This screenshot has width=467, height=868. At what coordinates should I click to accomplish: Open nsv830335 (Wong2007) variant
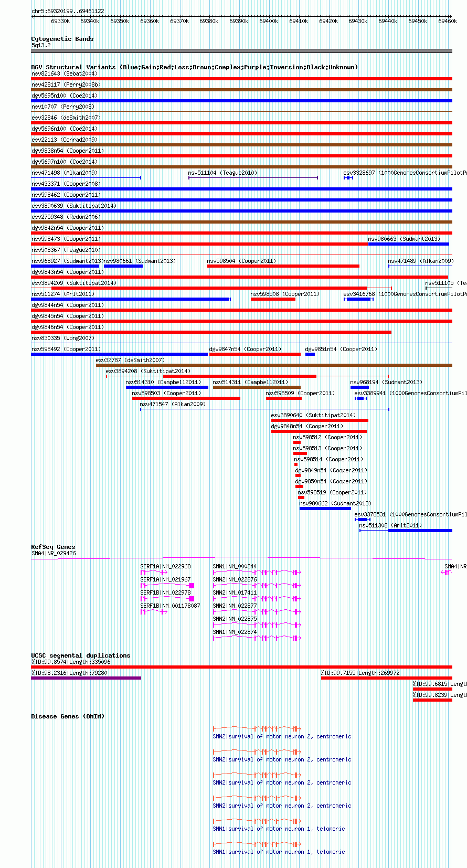(63, 338)
